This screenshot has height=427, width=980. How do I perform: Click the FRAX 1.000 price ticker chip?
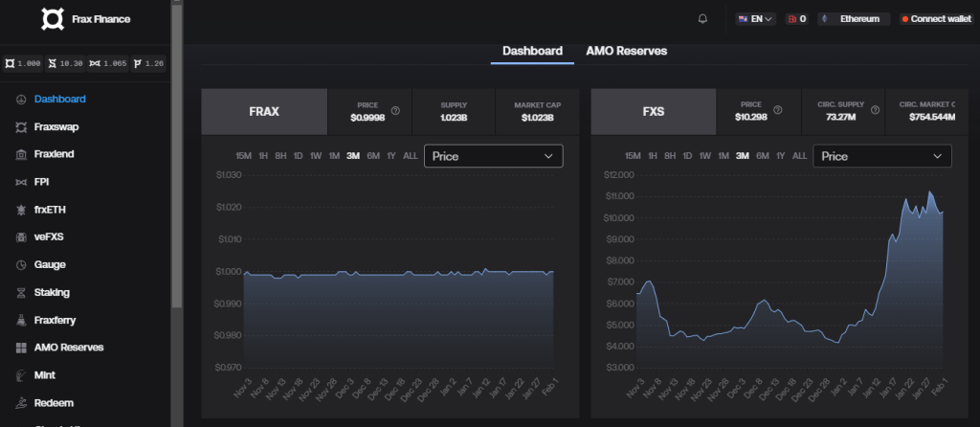pyautogui.click(x=23, y=63)
